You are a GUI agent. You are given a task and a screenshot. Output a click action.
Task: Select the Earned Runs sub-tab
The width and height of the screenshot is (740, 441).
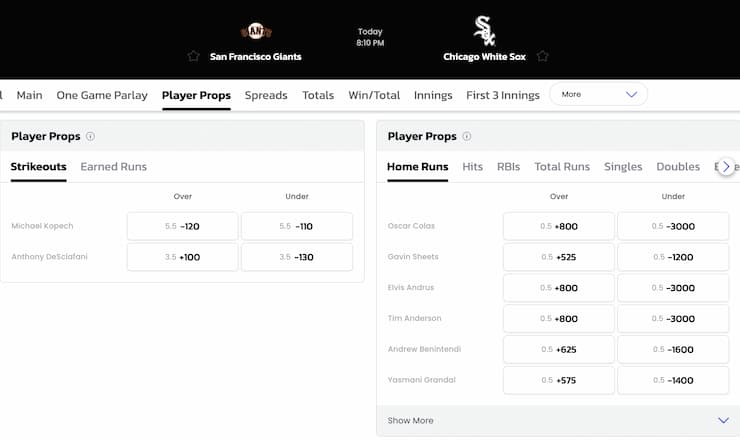(x=114, y=166)
